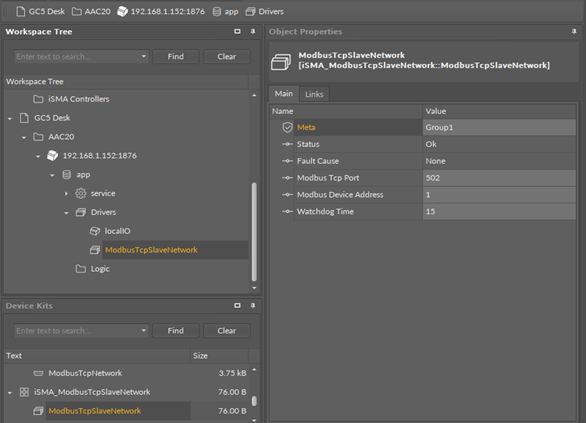Click Clear in Device Kits panel
The image size is (586, 423).
point(226,331)
